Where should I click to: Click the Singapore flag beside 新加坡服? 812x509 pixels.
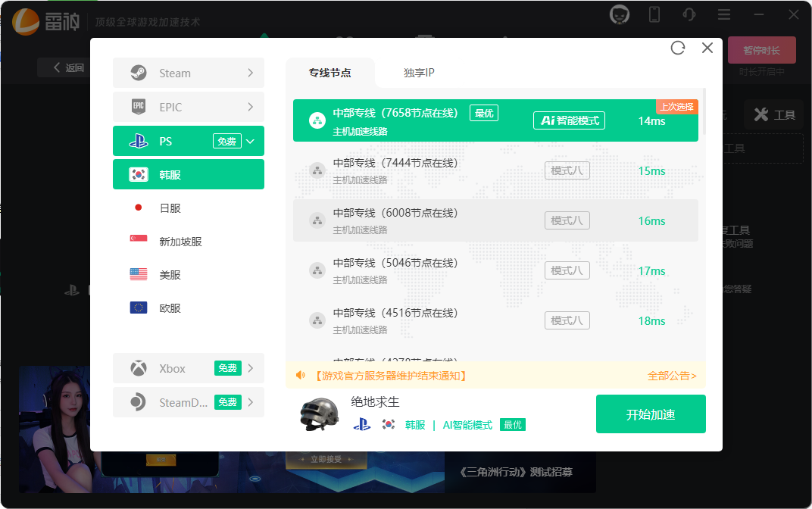(x=139, y=239)
